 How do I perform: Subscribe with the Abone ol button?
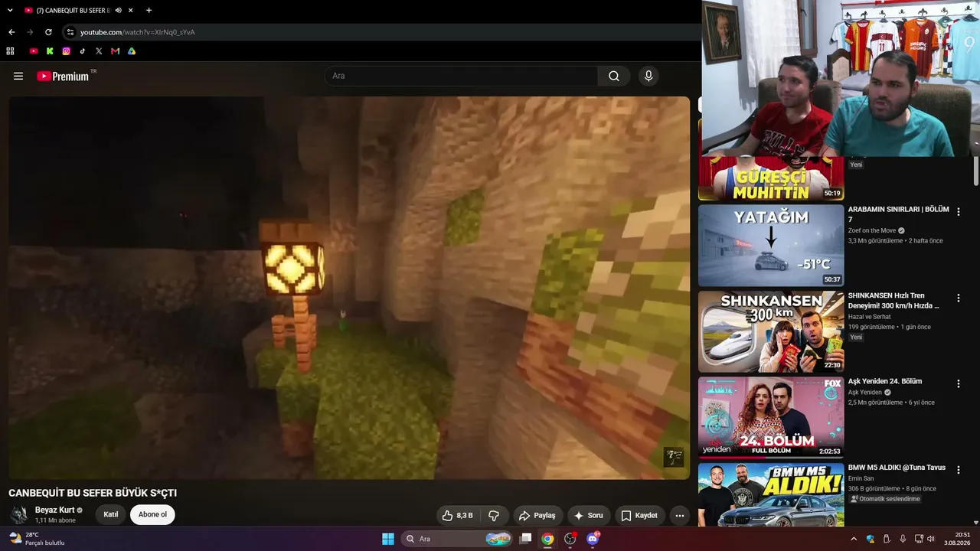(152, 514)
